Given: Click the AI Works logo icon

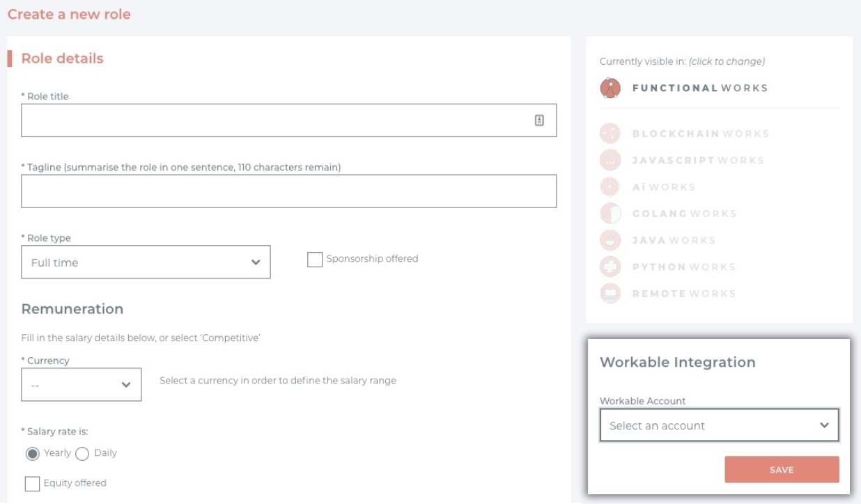Looking at the screenshot, I should point(610,187).
